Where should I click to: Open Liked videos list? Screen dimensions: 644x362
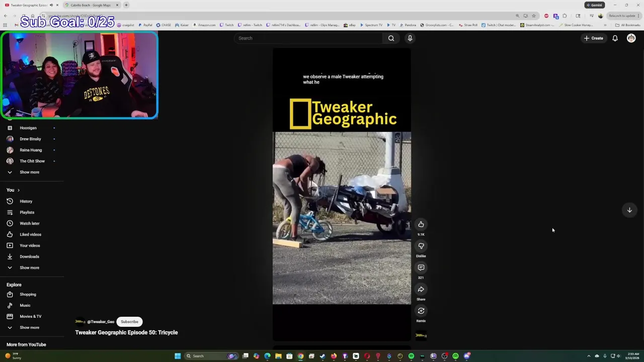[x=30, y=234]
